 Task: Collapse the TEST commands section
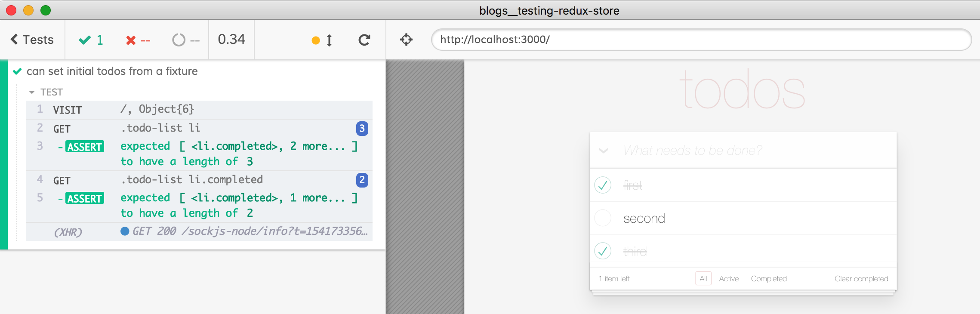click(x=46, y=92)
